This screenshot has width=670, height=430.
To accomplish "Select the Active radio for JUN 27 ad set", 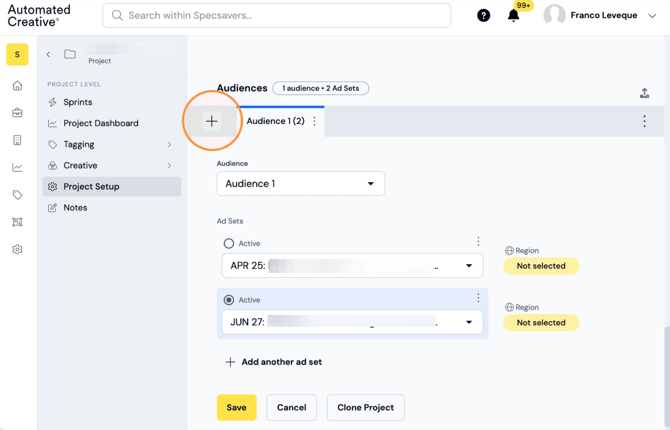I will pos(229,300).
